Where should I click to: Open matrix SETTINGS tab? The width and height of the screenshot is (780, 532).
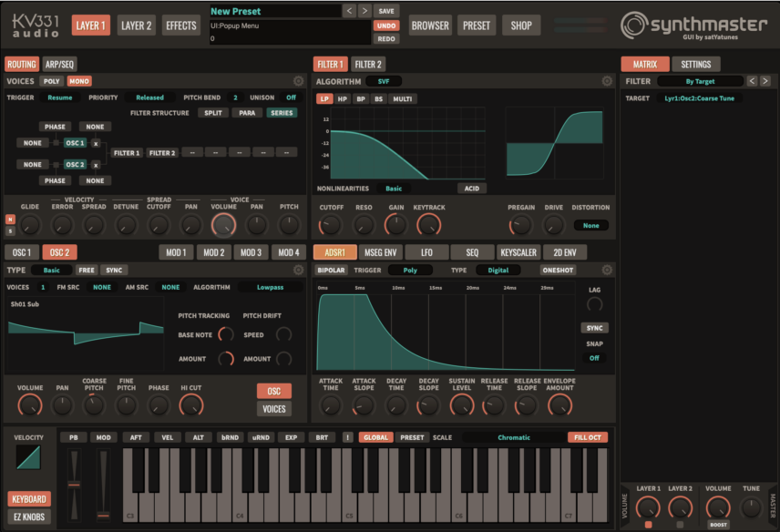click(x=695, y=64)
